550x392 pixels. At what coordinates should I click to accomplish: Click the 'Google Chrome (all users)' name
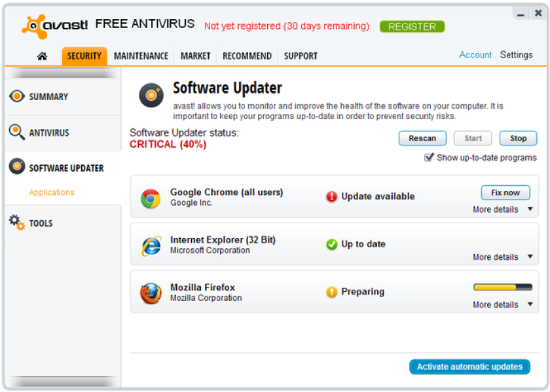pyautogui.click(x=227, y=192)
